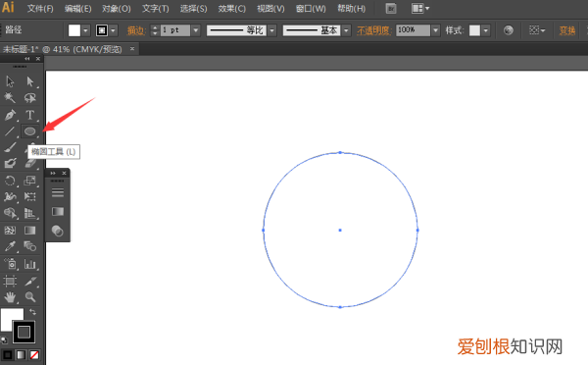Select the Scale tool
This screenshot has height=365, width=588.
(30, 181)
